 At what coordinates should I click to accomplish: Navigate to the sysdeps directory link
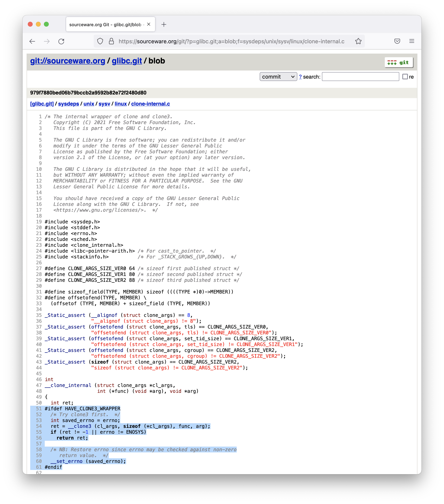coord(68,104)
